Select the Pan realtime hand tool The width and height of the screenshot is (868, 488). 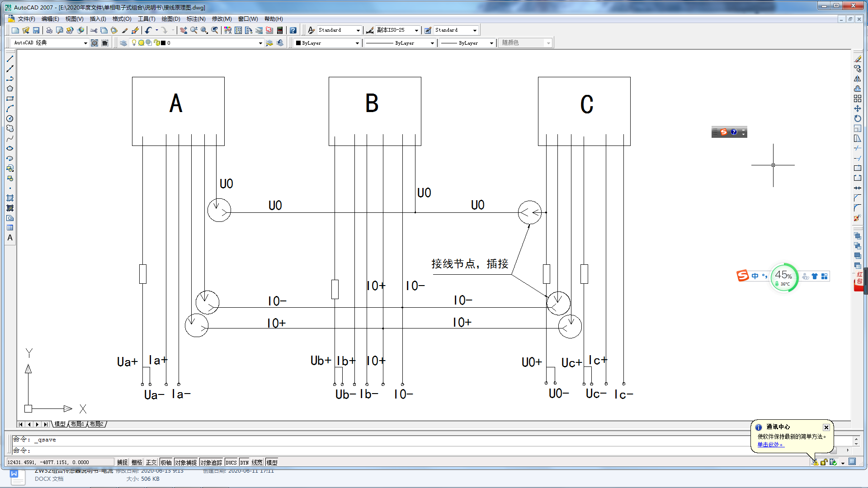click(x=183, y=30)
